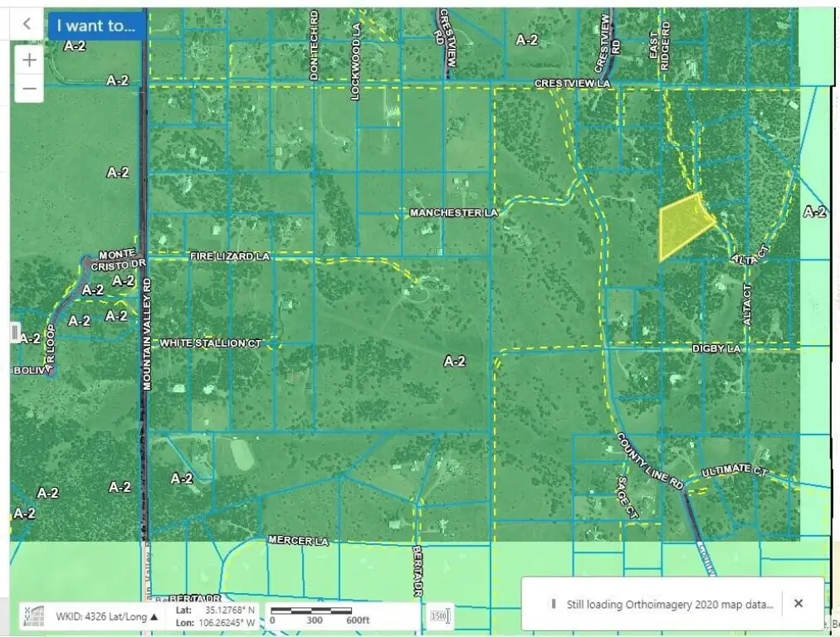Collapse the panel using back chevron arrow
This screenshot has width=840, height=637.
(x=27, y=24)
